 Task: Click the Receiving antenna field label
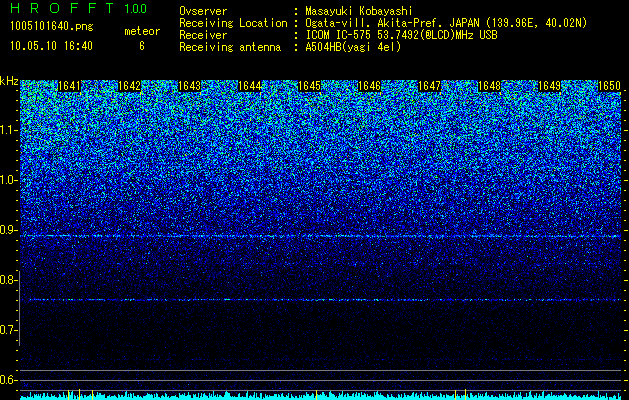230,47
